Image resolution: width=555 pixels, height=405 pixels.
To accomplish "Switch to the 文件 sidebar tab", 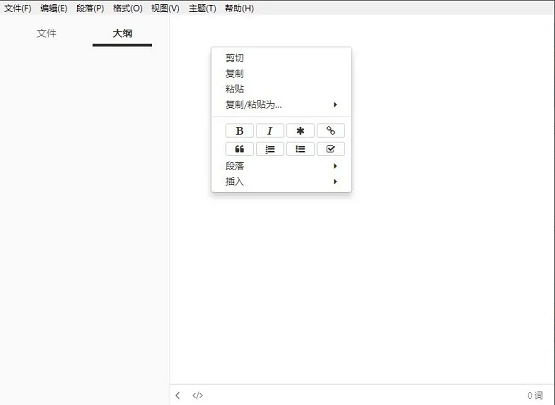I will [46, 34].
